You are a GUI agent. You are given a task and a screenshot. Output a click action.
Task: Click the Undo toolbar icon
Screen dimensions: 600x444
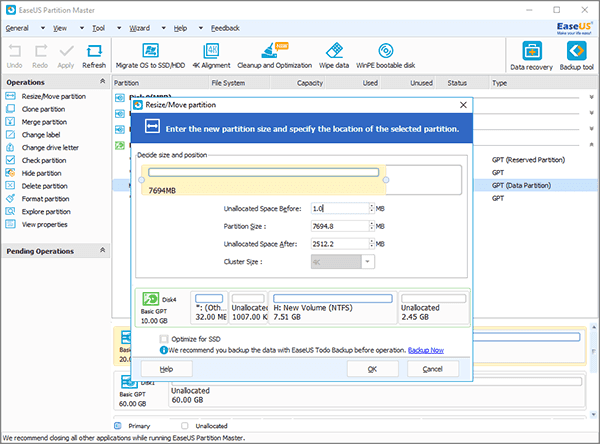click(15, 56)
